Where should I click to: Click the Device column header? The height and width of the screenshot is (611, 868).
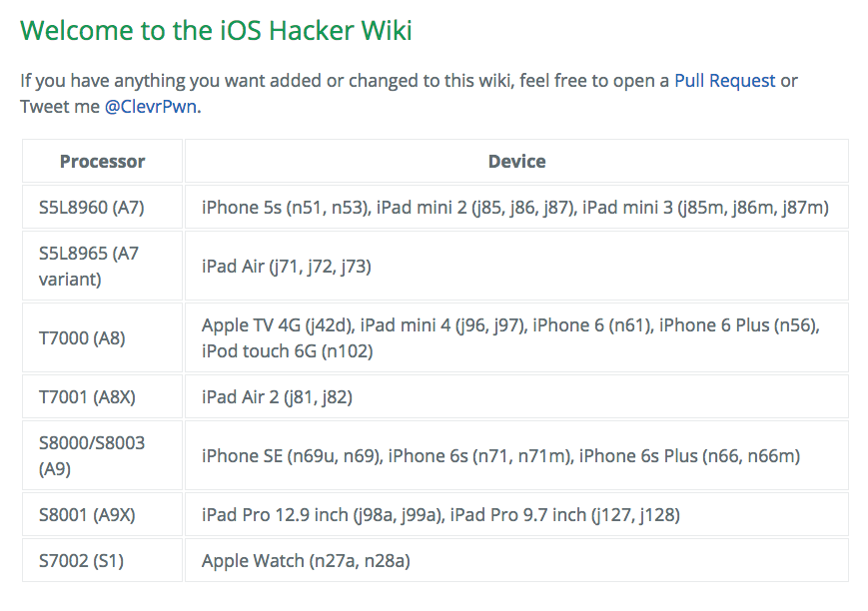coord(516,161)
